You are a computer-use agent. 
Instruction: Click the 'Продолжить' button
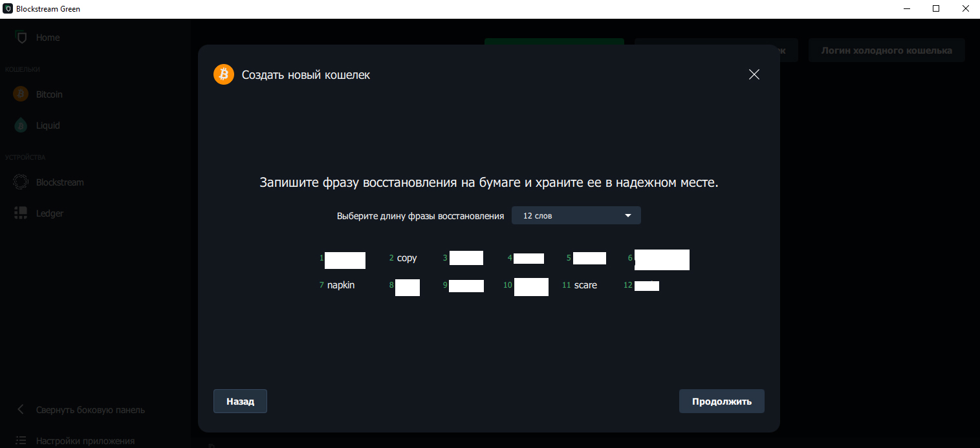pos(721,401)
